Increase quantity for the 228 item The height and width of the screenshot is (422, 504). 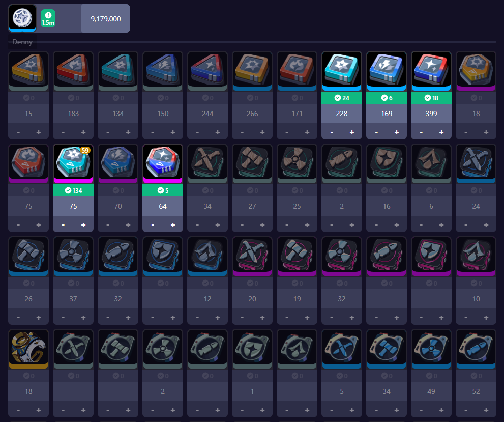tap(352, 132)
